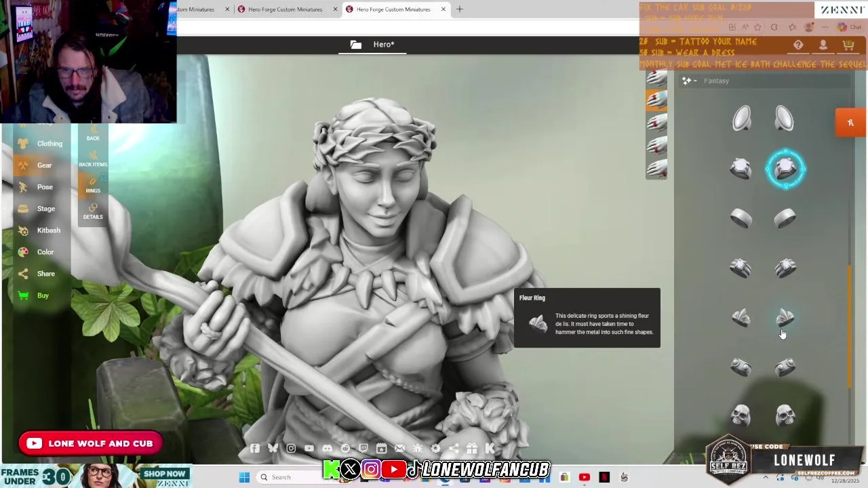
Task: Click the bug report footer icon
Action: click(x=418, y=448)
